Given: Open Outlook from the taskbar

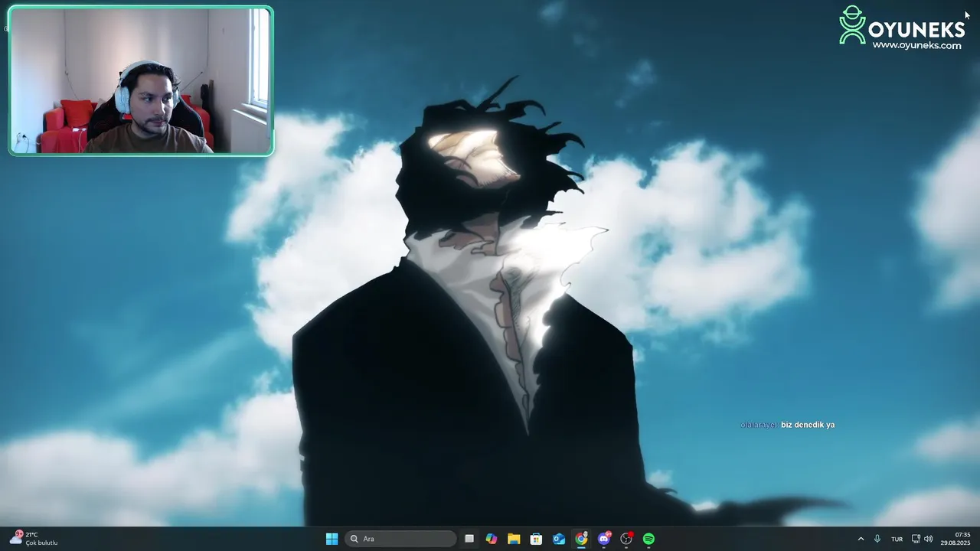Looking at the screenshot, I should [559, 539].
